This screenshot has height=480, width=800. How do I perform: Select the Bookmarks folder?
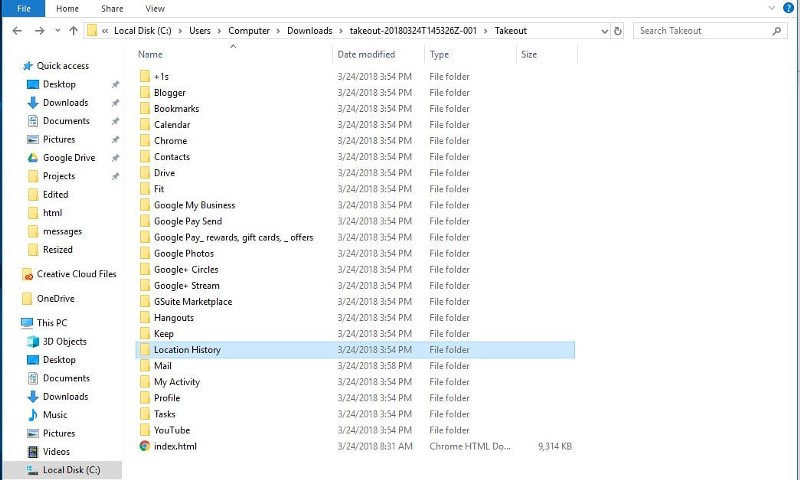pyautogui.click(x=177, y=109)
